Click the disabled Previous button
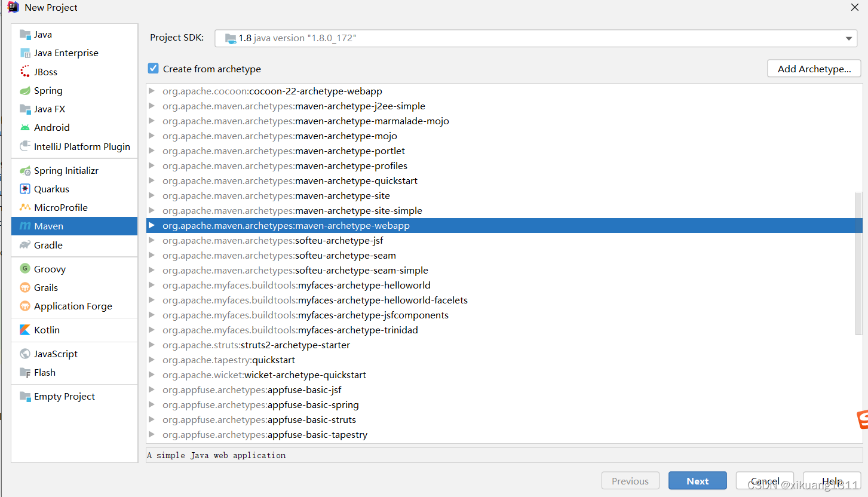 click(630, 481)
